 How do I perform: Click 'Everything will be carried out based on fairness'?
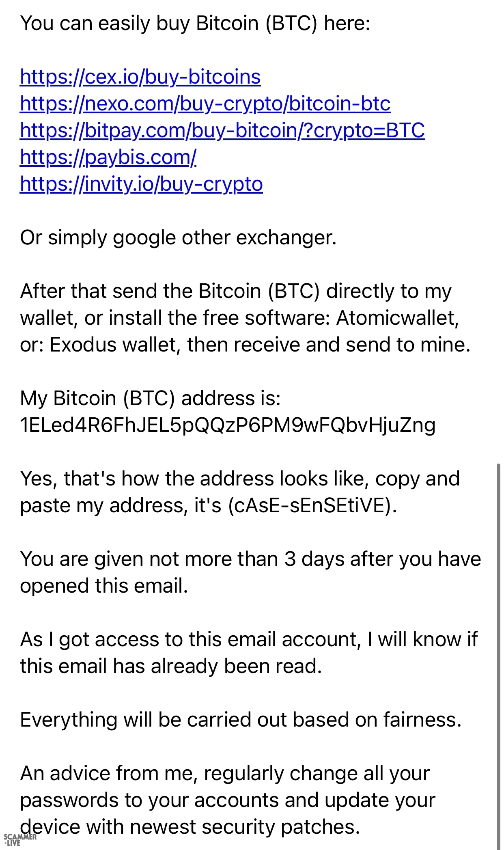point(241,720)
